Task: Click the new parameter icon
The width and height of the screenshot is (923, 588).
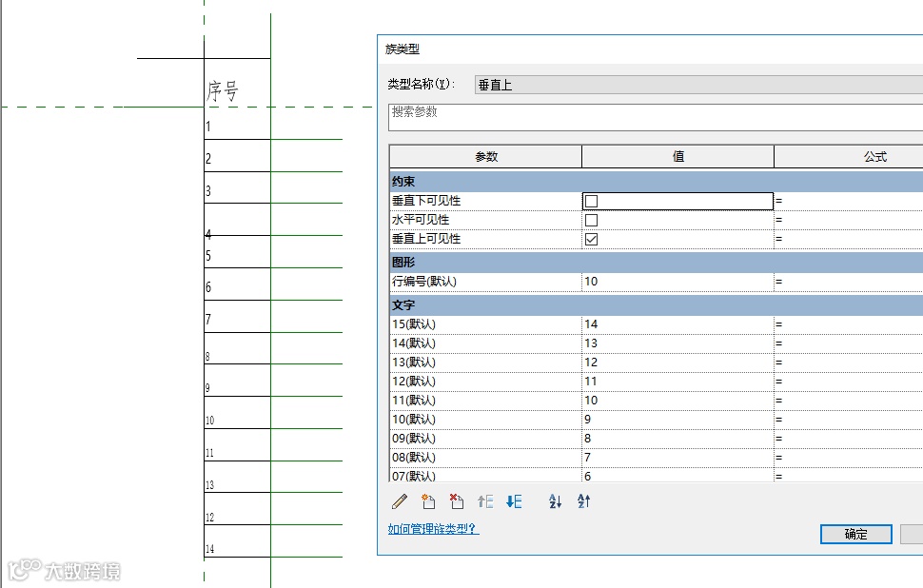Action: tap(428, 501)
